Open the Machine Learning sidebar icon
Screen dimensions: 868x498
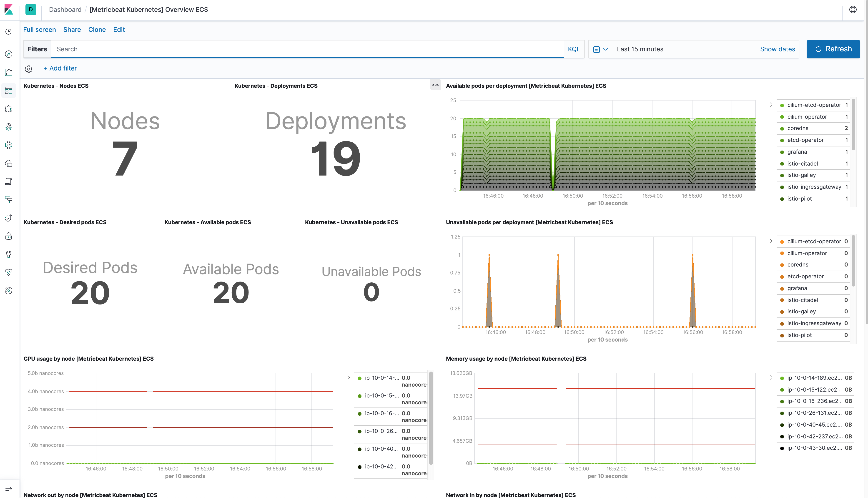[9, 145]
